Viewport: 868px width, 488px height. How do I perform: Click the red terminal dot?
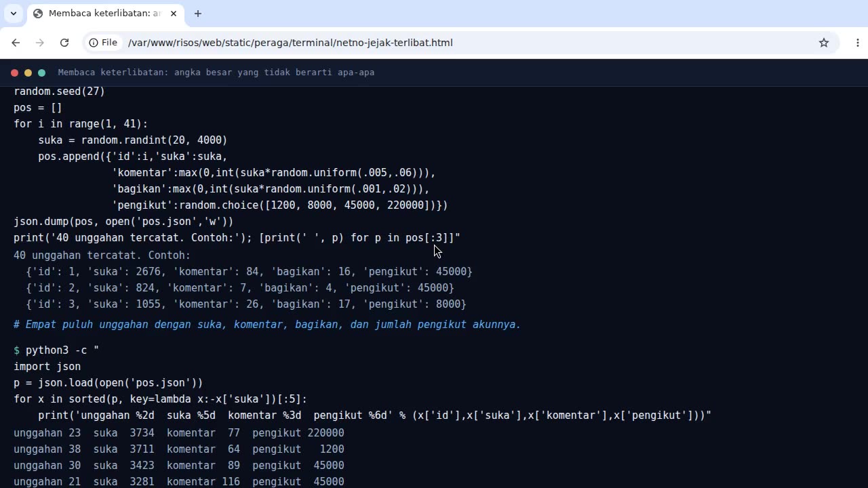[14, 73]
